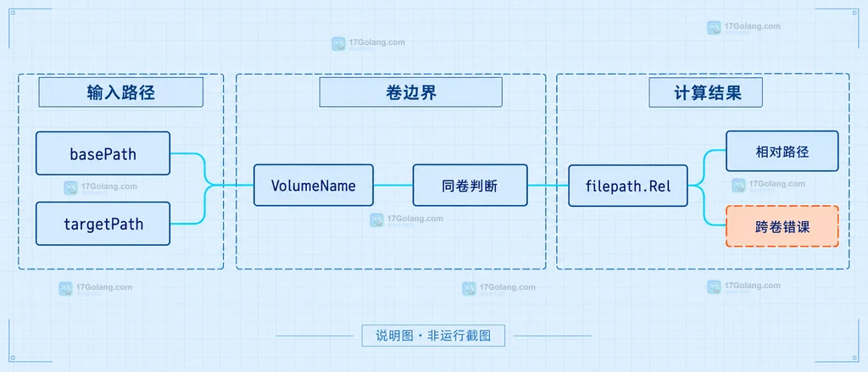The height and width of the screenshot is (372, 868).
Task: Click the 说明图 · 非运行截图 caption
Action: (433, 336)
